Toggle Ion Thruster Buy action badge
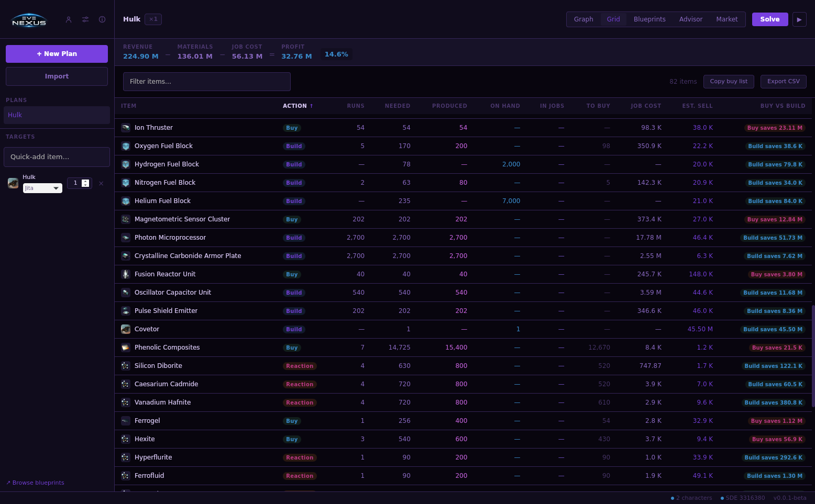This screenshot has width=815, height=504. point(292,128)
